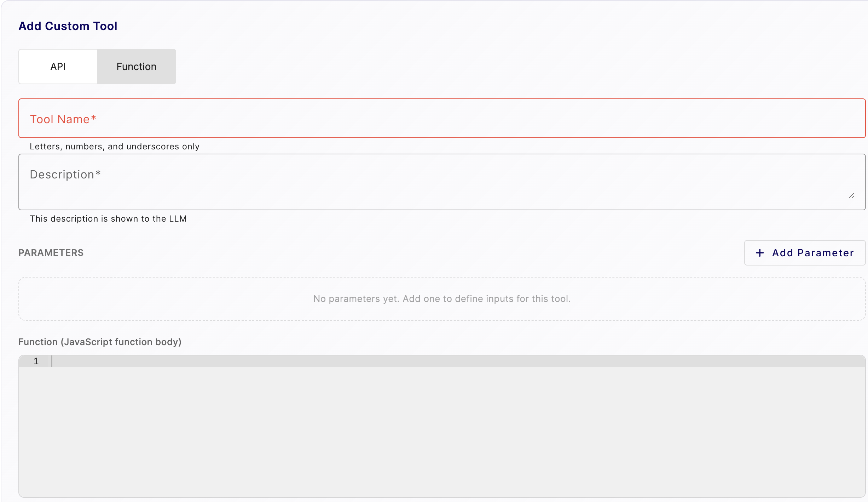Click line number 1 in the gutter

tap(36, 361)
